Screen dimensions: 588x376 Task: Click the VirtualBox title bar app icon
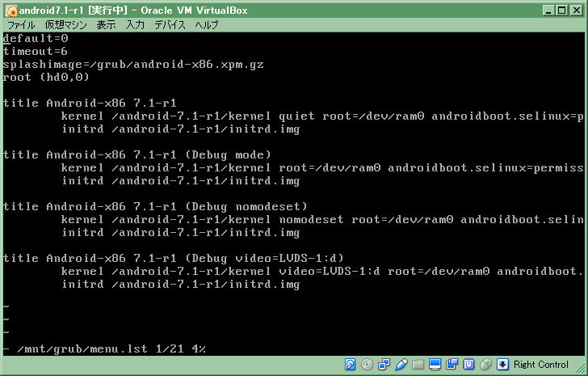point(11,11)
